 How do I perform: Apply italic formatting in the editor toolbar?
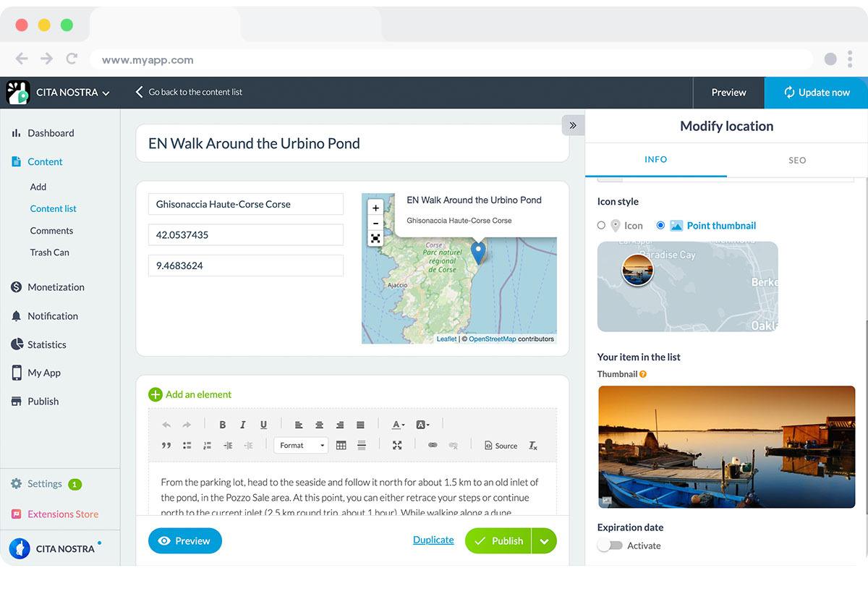point(243,425)
